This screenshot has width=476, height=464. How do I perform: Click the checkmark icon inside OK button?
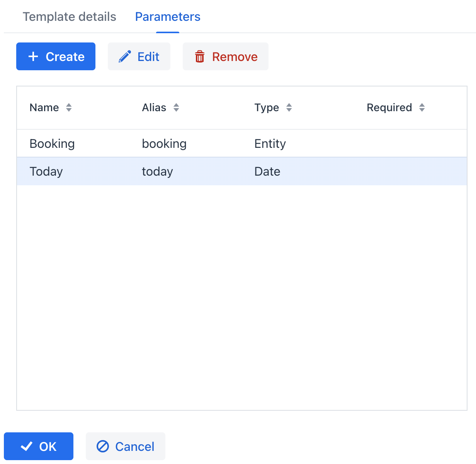click(x=25, y=446)
